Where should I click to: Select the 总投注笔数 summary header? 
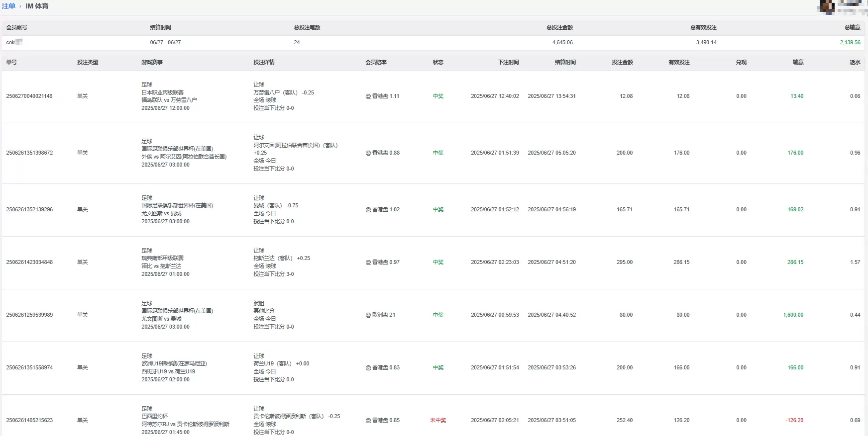pyautogui.click(x=307, y=27)
